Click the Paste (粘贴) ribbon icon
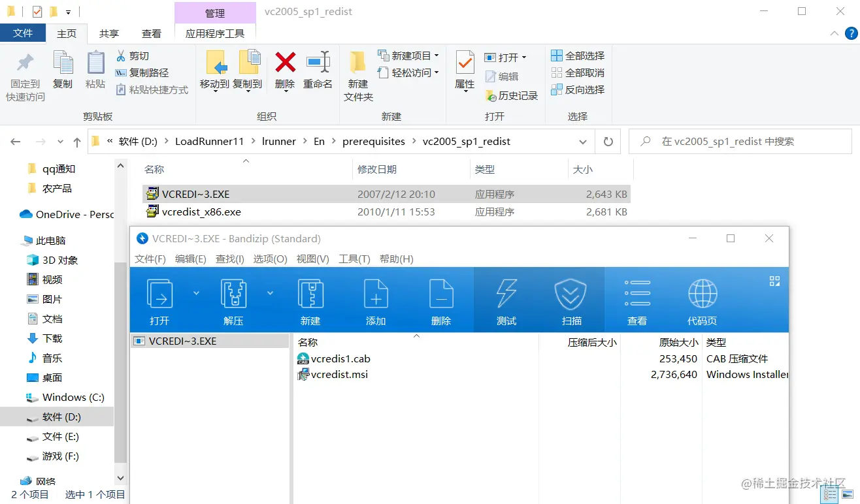Image resolution: width=860 pixels, height=504 pixels. [95, 63]
